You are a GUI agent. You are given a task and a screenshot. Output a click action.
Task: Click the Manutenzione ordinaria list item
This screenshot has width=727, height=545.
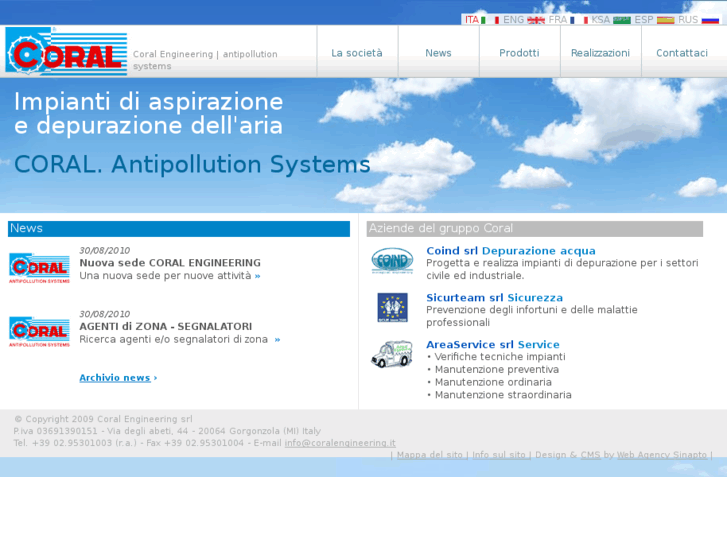pyautogui.click(x=493, y=382)
